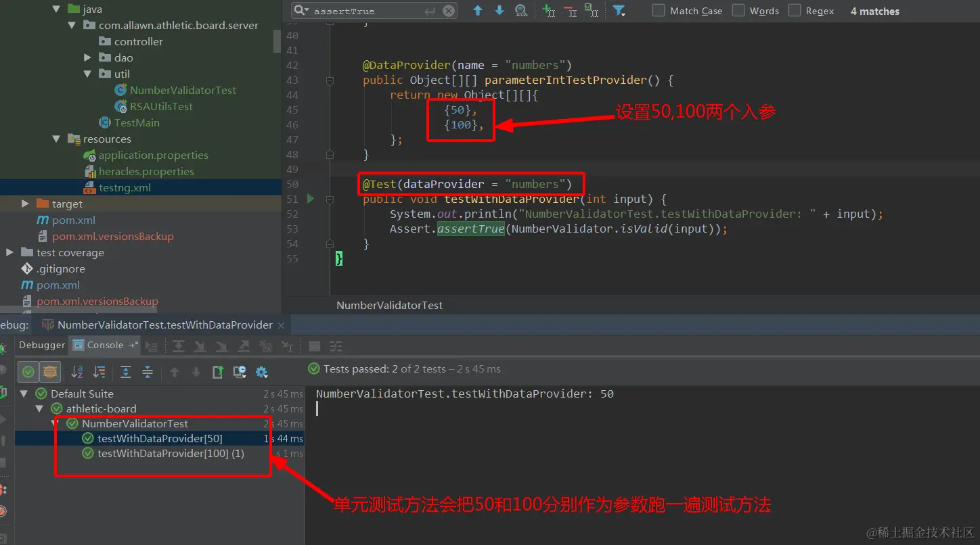The image size is (980, 545).
Task: Click the Step Into debug icon
Action: [x=200, y=346]
